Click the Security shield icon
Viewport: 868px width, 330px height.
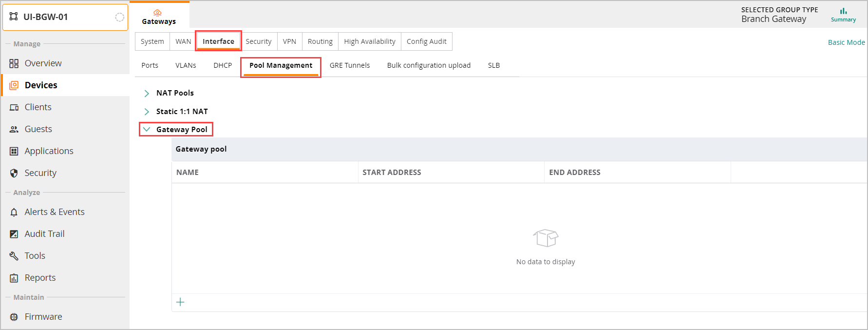tap(14, 173)
